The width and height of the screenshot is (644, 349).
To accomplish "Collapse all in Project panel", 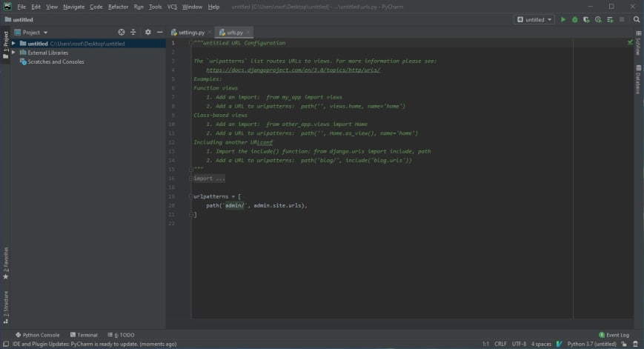I will 133,33.
